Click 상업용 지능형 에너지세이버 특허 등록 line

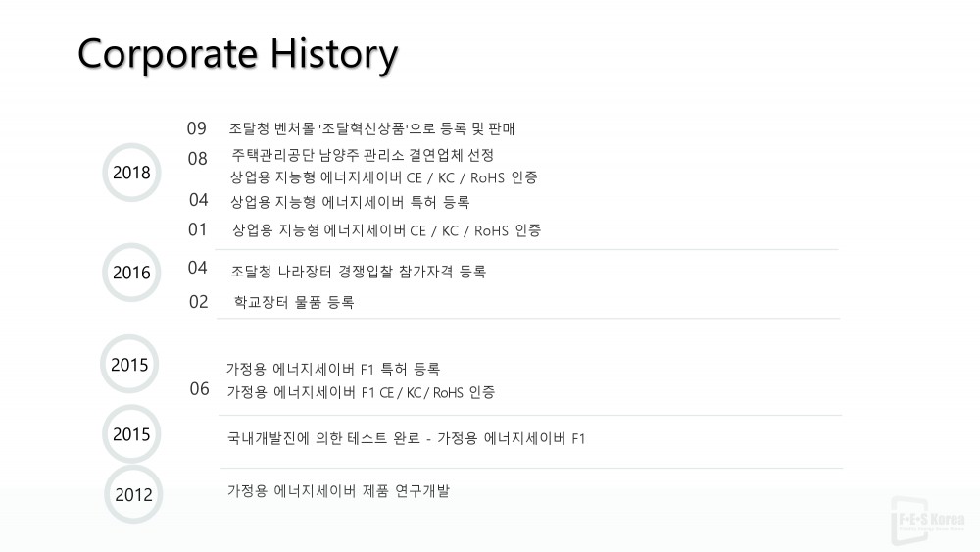350,202
